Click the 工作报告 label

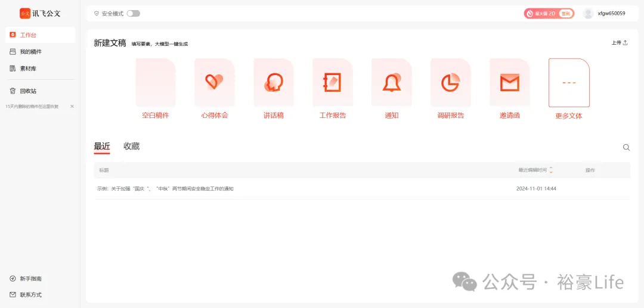[333, 116]
